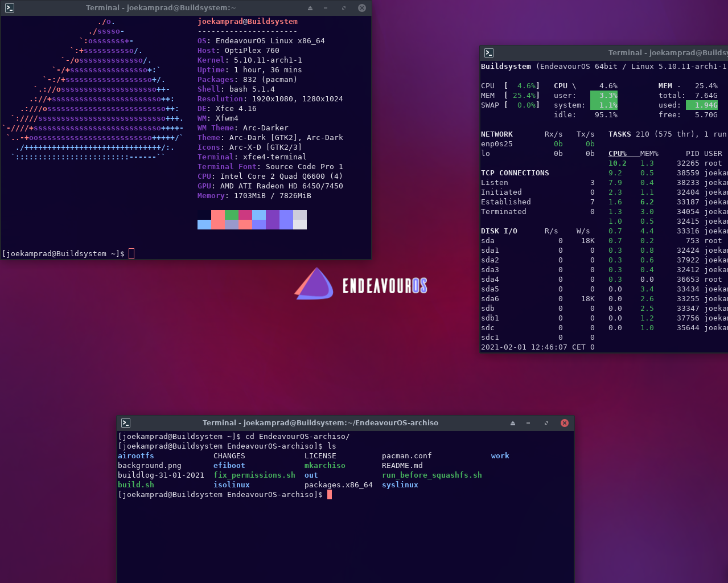728x583 pixels.
Task: Click the 'Terminal: xfce4-terminal' line
Action: pos(252,157)
